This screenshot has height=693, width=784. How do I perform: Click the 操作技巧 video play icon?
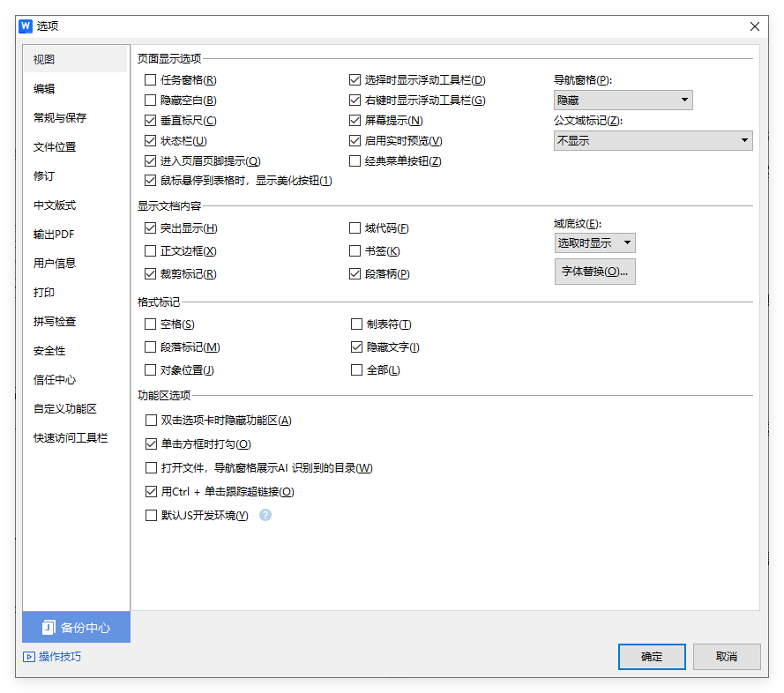(x=29, y=657)
